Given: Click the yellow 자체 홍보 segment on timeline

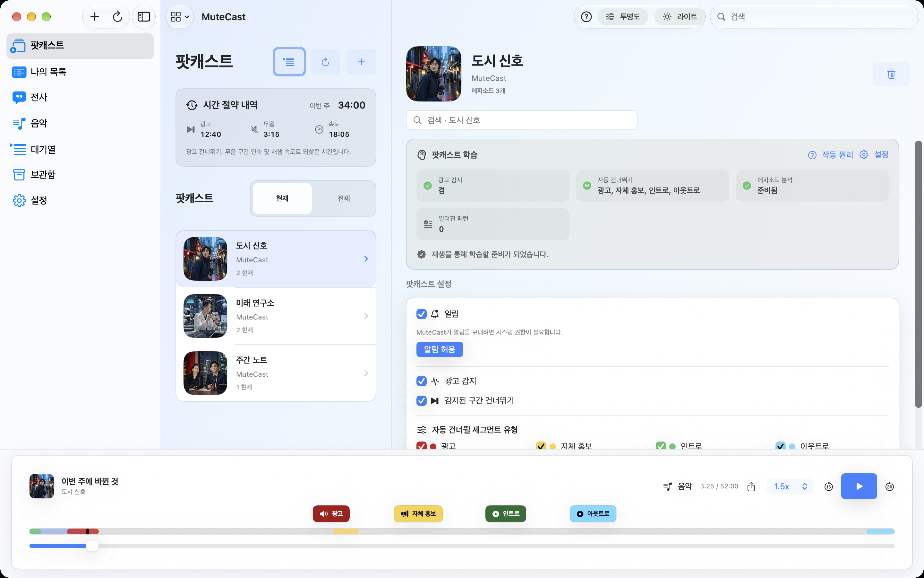Looking at the screenshot, I should pos(346,531).
